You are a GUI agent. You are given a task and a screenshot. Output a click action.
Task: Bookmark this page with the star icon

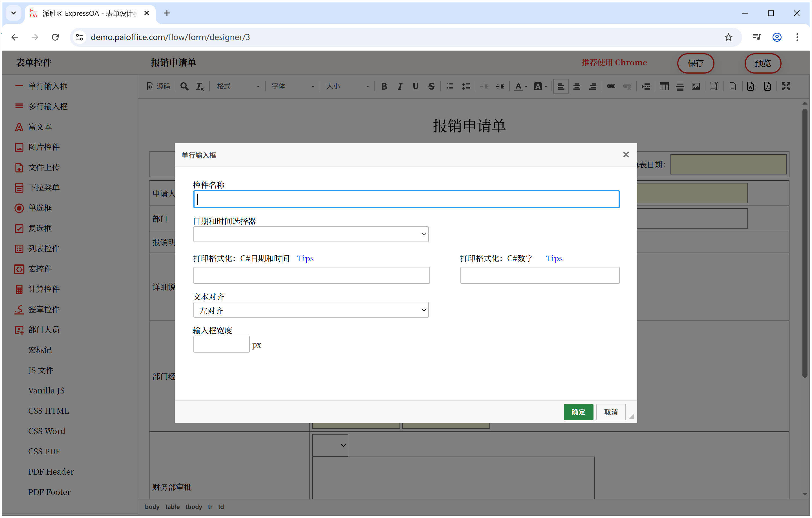(x=728, y=37)
